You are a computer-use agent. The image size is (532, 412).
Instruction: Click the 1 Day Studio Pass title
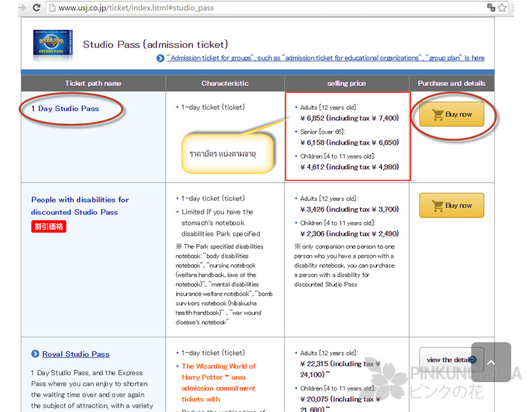(65, 109)
